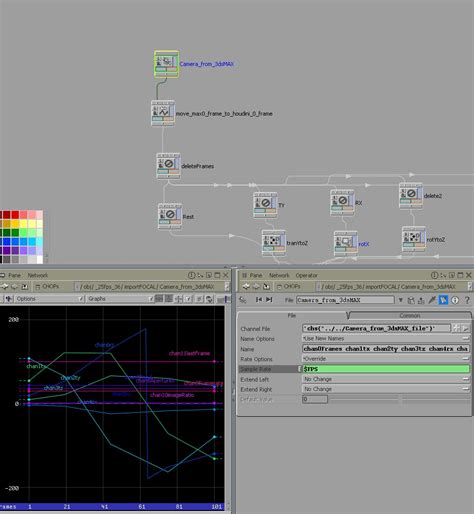
Task: Click the eyedropper-style icon in the parameter toolbar
Action: [x=432, y=300]
